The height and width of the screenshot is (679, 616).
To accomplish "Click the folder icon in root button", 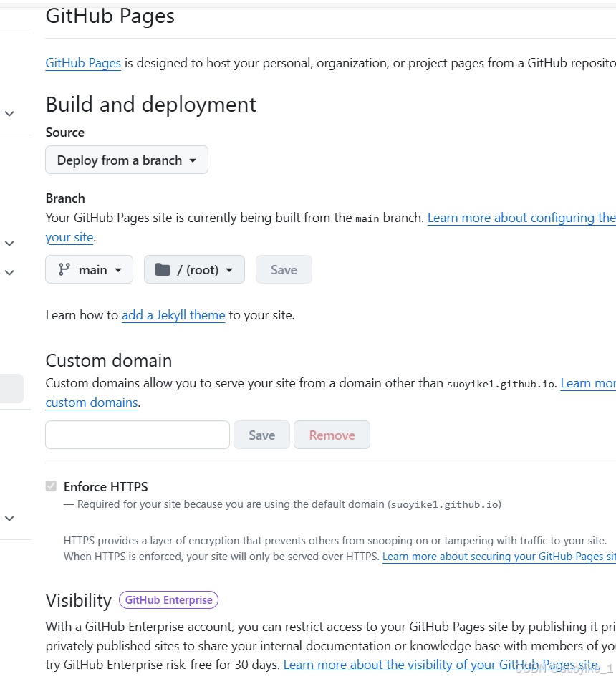I will pos(163,269).
